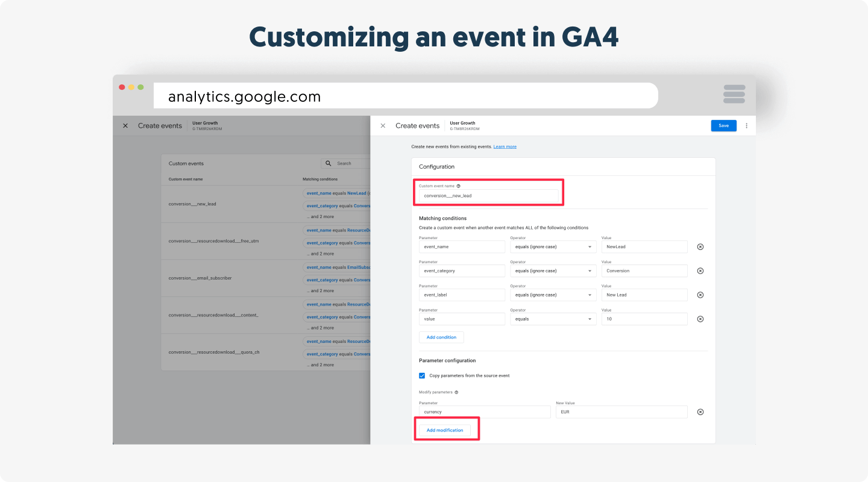Remove the event_name matching condition
Viewport: 868px width, 482px height.
(x=700, y=247)
